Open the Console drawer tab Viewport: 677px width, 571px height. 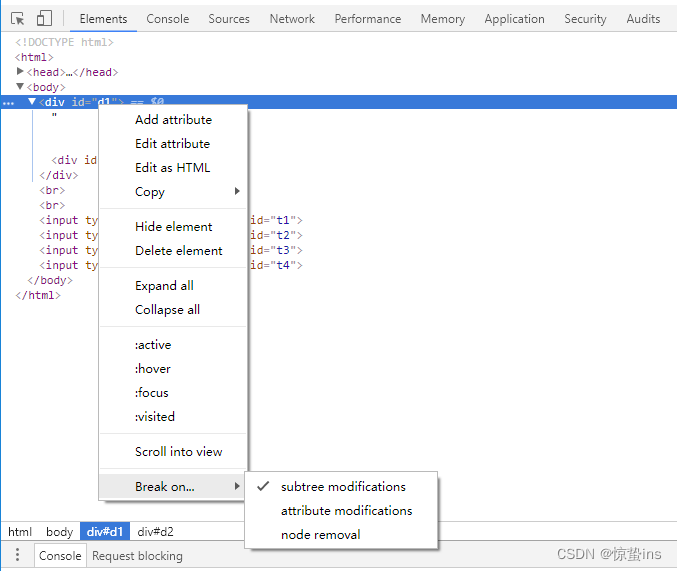tap(60, 555)
